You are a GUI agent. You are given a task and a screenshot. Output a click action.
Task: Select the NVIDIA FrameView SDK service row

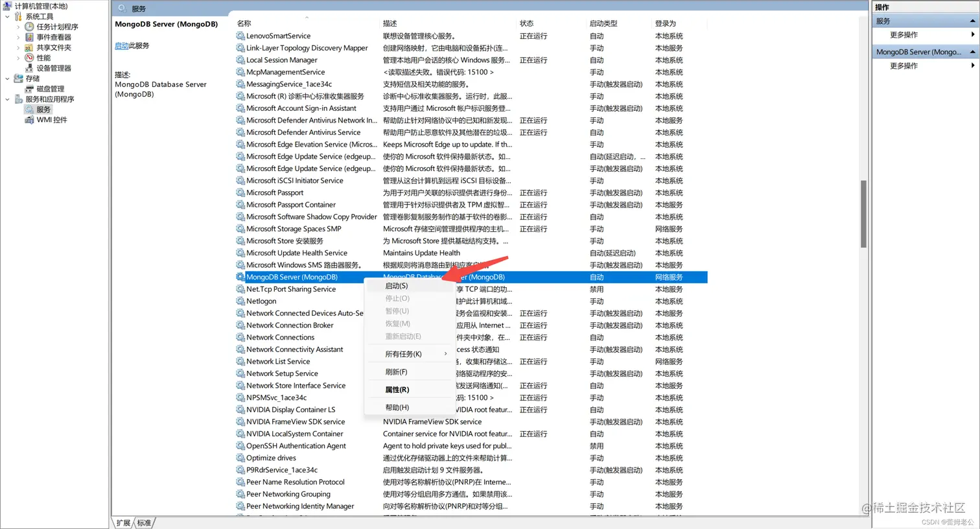pos(471,421)
